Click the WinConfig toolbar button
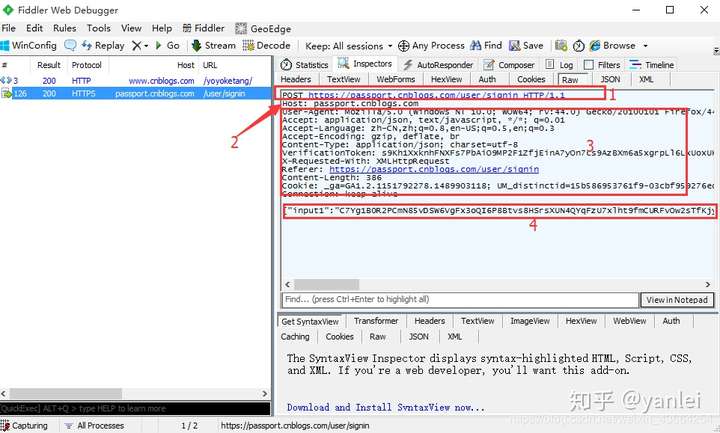Image resolution: width=720 pixels, height=433 pixels. pos(29,45)
